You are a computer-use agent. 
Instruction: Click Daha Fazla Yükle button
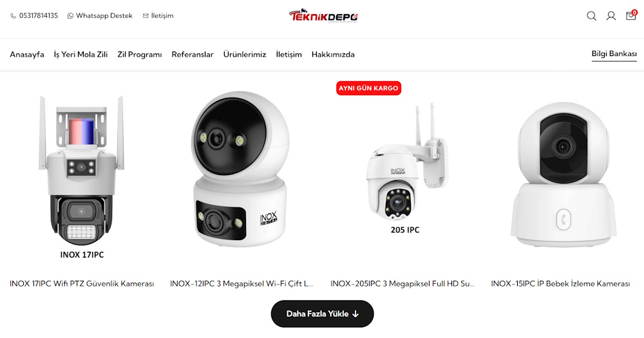coord(323,314)
